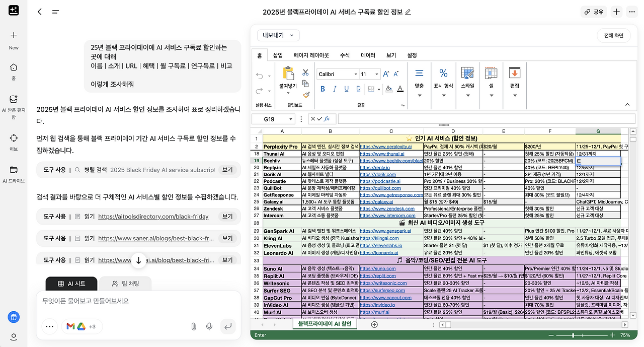The width and height of the screenshot is (644, 347).
Task: Switch to the 보기 ribbon tab
Action: [391, 55]
